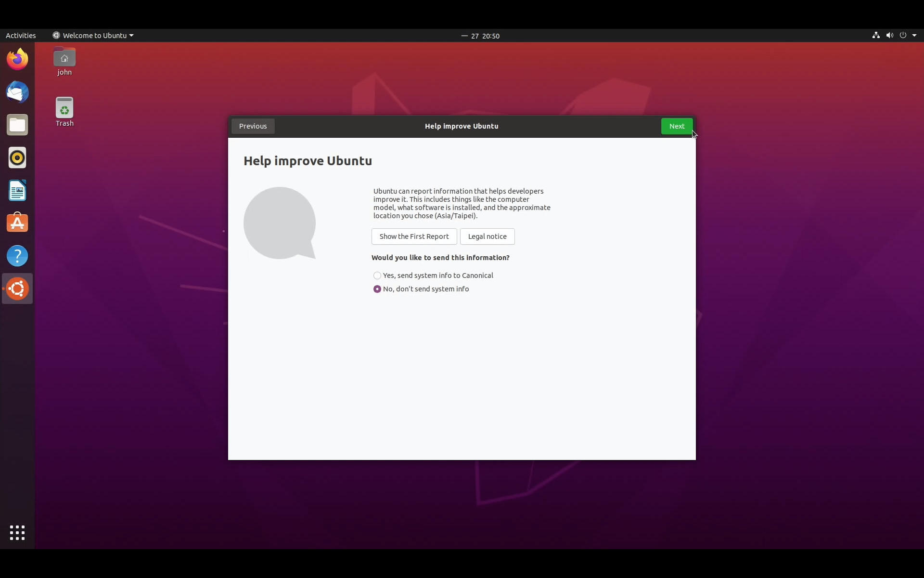Viewport: 924px width, 578px height.
Task: Click the 'Help improve Ubuntu' page heading
Action: 308,161
